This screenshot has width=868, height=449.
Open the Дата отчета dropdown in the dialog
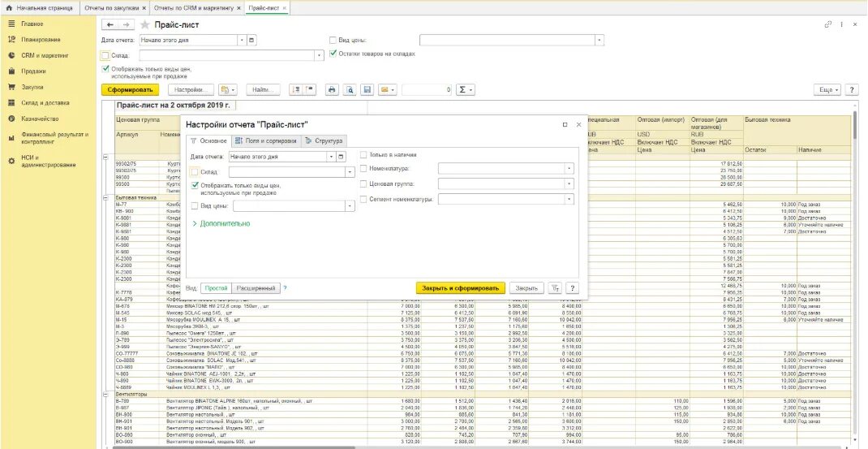tap(332, 157)
